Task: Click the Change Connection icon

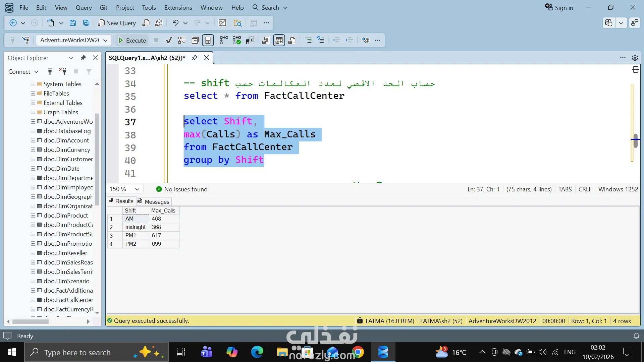Action: 25,40
